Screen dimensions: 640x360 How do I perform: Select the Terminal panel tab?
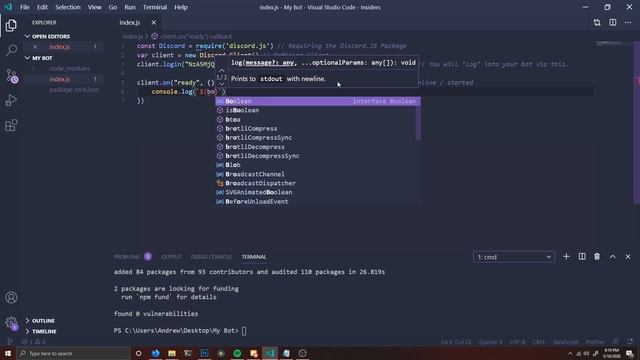[x=254, y=257]
